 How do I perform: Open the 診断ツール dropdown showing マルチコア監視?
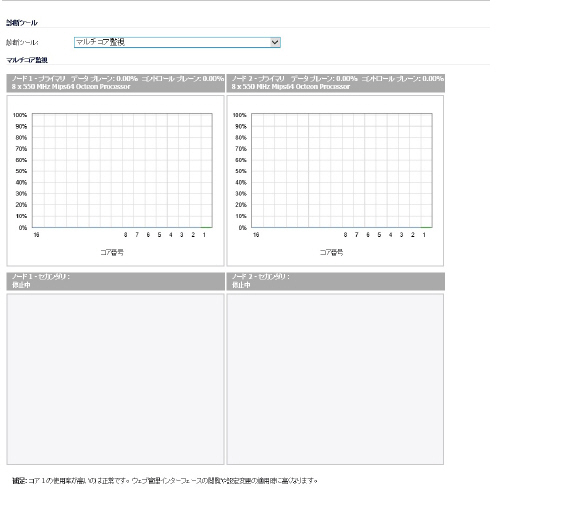(177, 42)
